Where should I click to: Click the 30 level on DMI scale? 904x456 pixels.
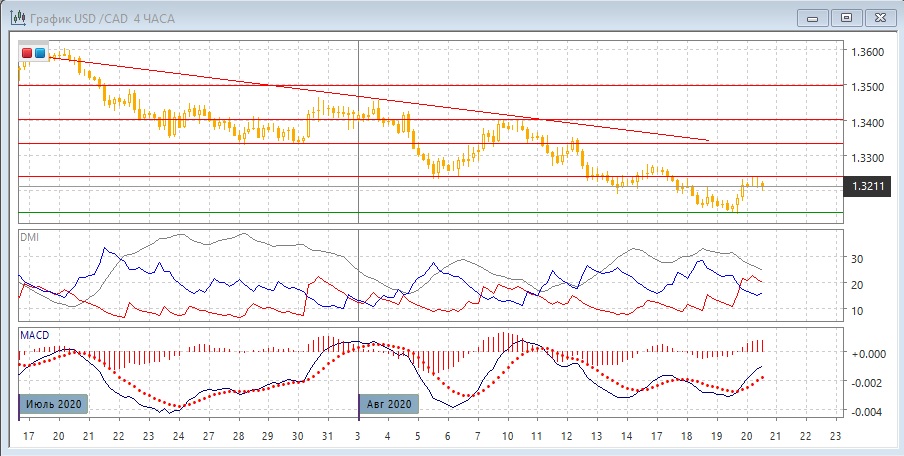tap(857, 259)
